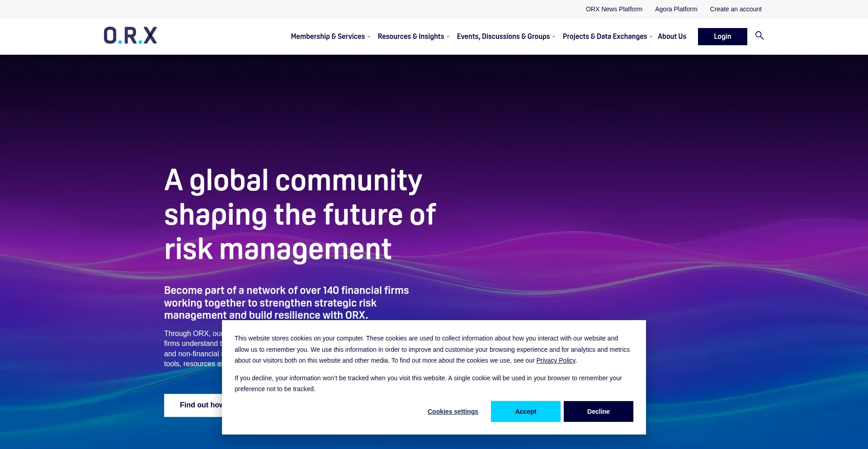
Task: Open Events, Discussions & Groups menu
Action: click(x=503, y=37)
